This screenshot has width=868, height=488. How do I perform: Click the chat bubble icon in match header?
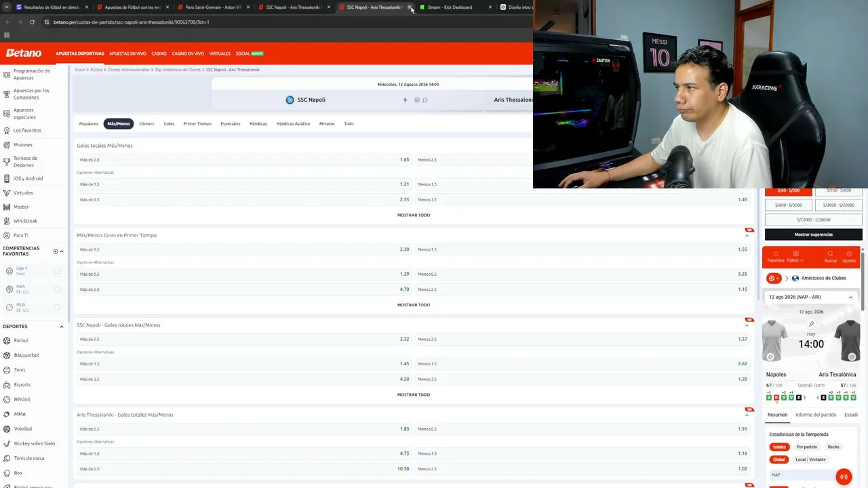coord(425,100)
